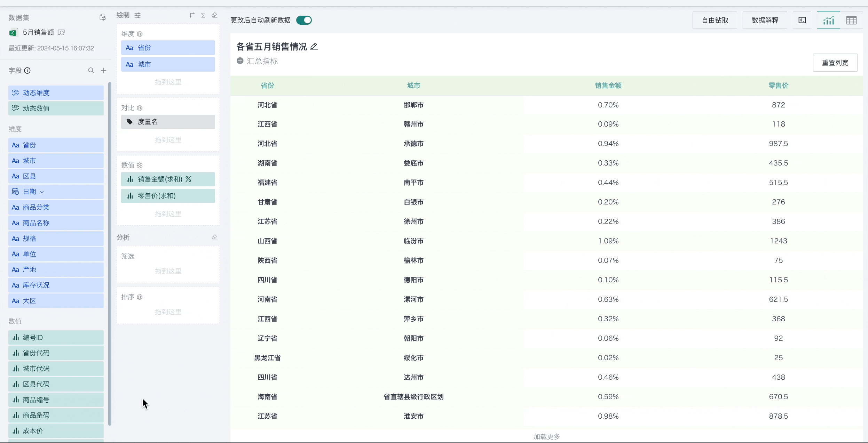
Task: Click the 销售金额 column header
Action: coord(608,86)
